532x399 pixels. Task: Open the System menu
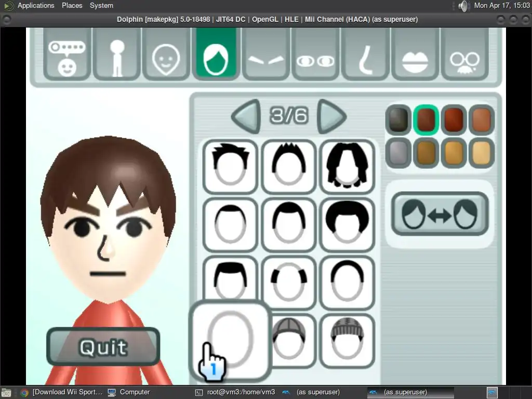tap(101, 5)
